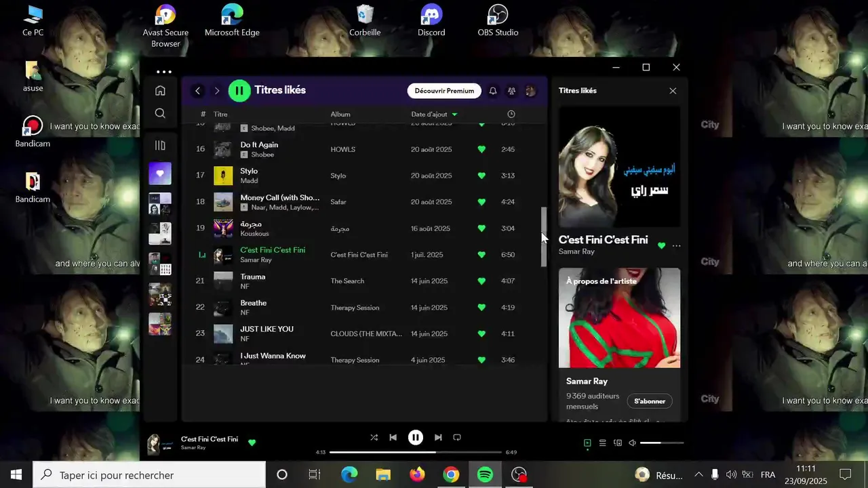868x488 pixels.
Task: Show hidden system tray icons chevron
Action: [698, 475]
